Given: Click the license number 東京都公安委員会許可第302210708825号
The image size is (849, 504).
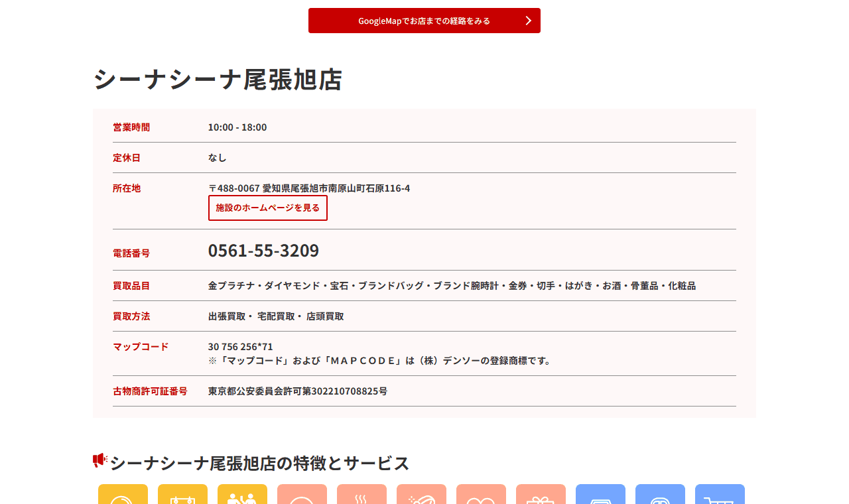Looking at the screenshot, I should [x=298, y=391].
